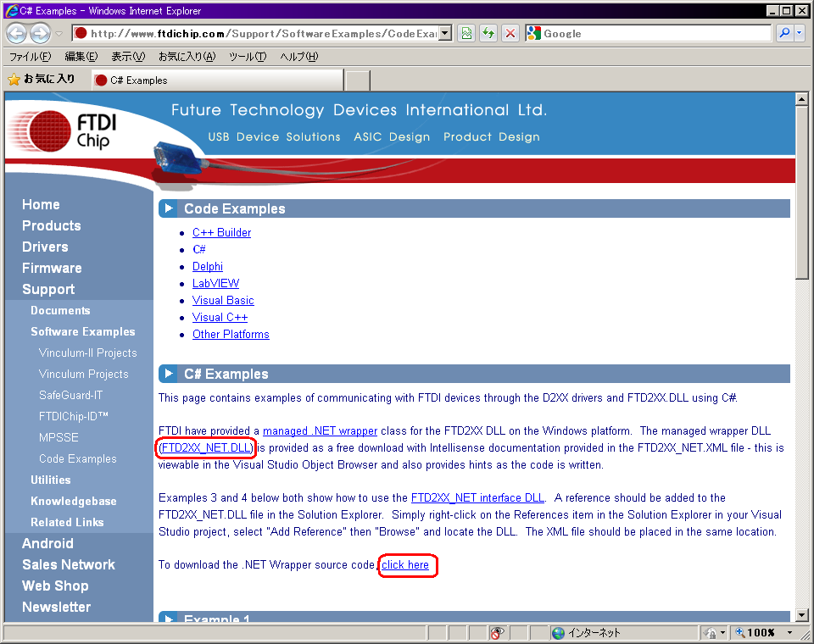Open the ツール(T) menu
814x644 pixels.
click(248, 57)
